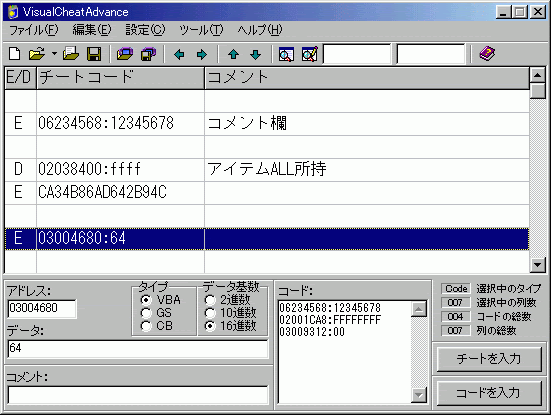Screen dimensions: 551x415
Task: Click the code box scroll down arrow
Action: pyautogui.click(x=419, y=395)
